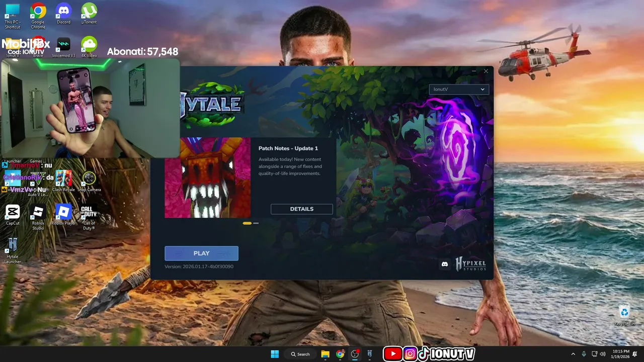Open Google Chrome desktop icon
This screenshot has width=644, height=362.
[x=38, y=17]
